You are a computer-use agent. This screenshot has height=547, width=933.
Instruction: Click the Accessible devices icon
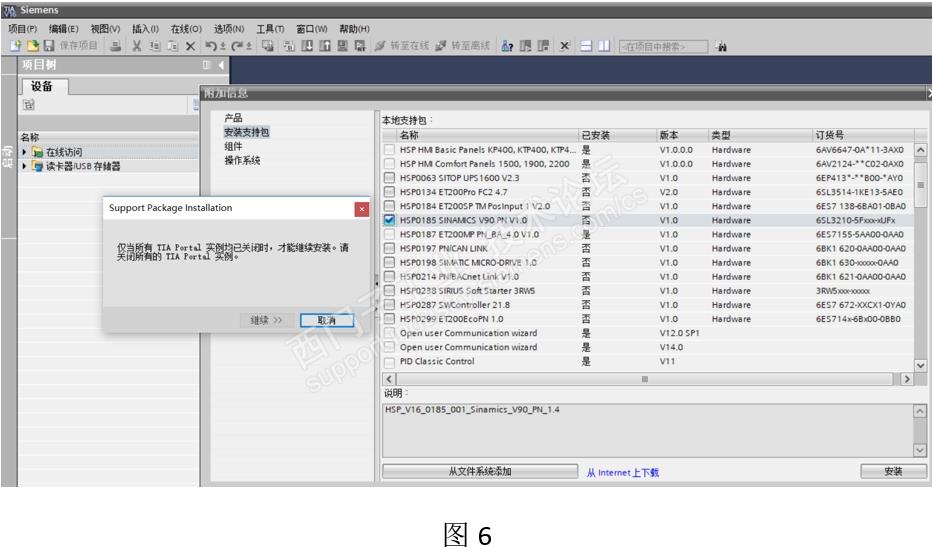click(x=507, y=46)
